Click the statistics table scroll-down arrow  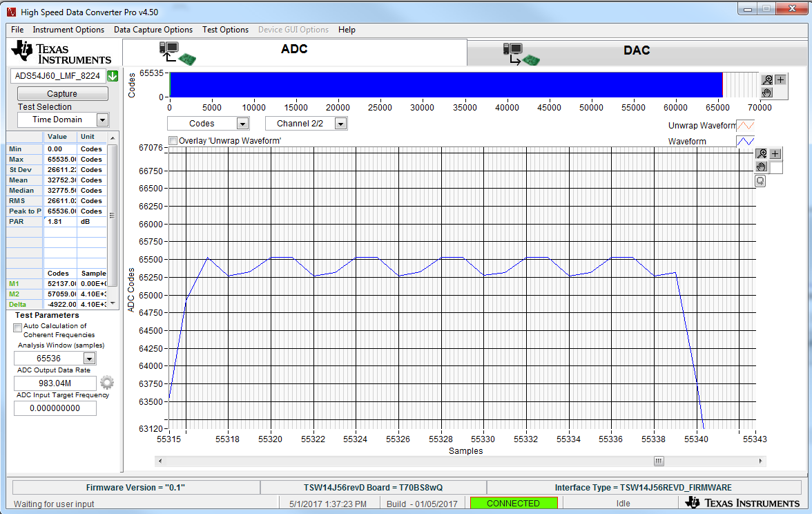tap(113, 304)
